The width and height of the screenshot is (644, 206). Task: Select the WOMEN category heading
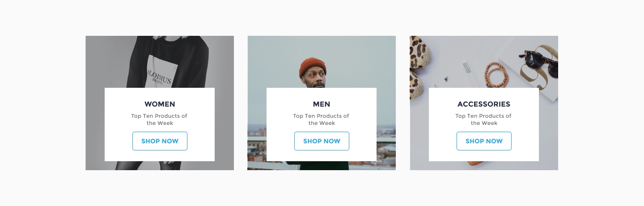pos(160,104)
